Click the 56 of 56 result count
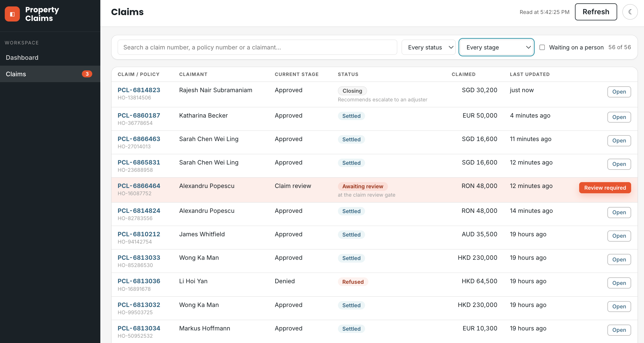This screenshot has height=343, width=644. pos(619,47)
